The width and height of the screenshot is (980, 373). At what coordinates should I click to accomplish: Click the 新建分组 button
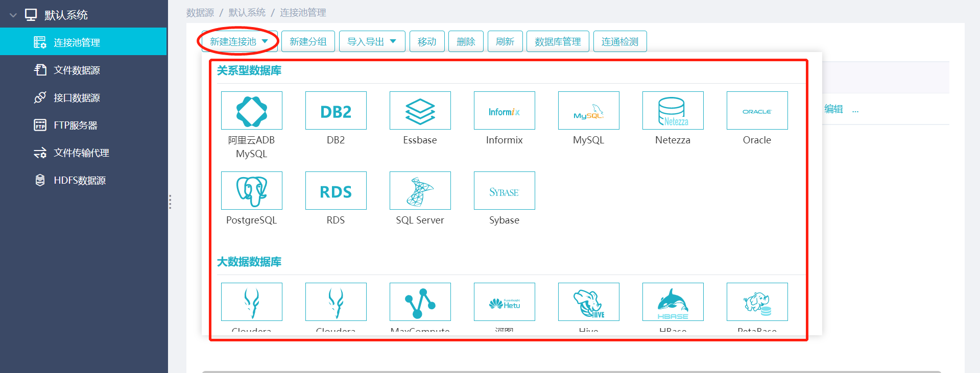308,41
